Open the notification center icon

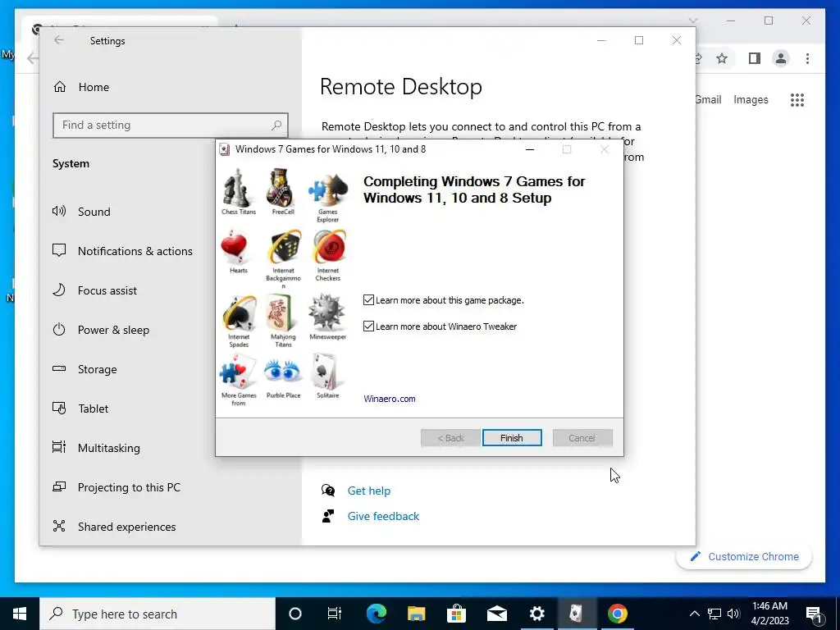point(815,614)
